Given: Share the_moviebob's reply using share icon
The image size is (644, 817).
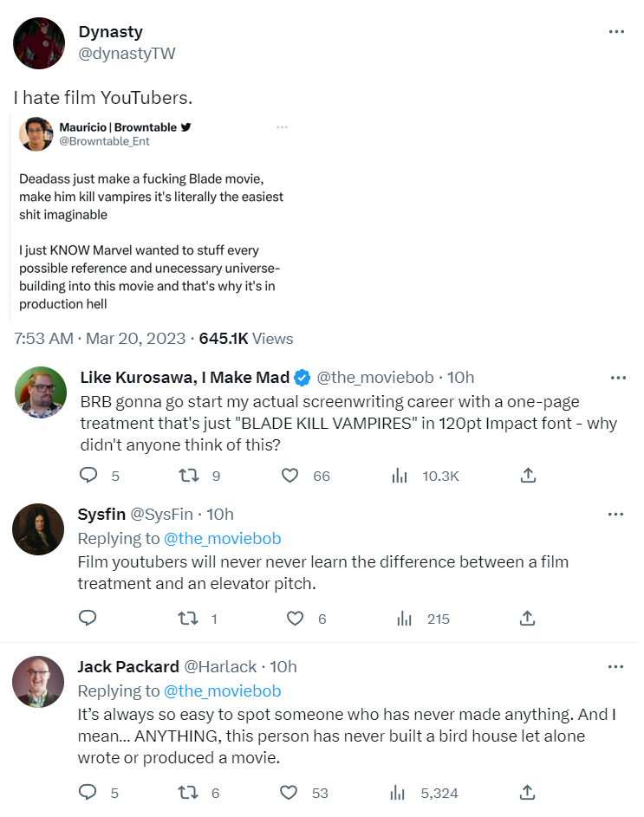Looking at the screenshot, I should coord(528,476).
